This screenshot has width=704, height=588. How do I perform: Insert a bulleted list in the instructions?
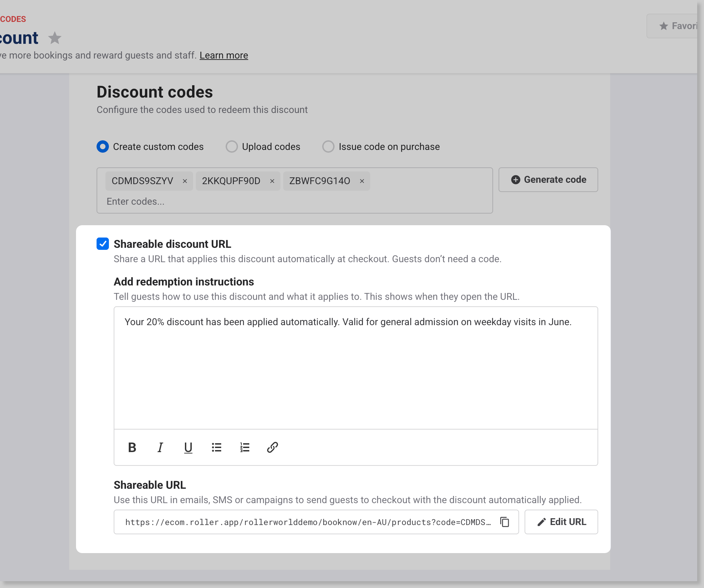(216, 447)
